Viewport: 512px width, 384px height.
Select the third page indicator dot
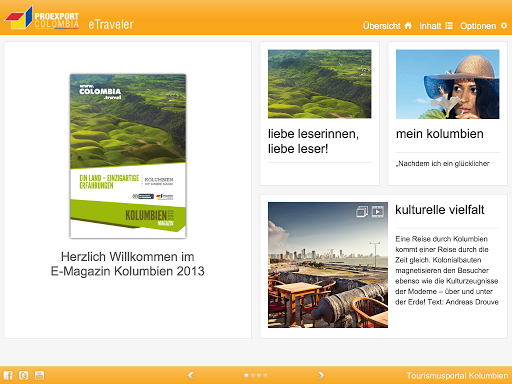tap(259, 375)
